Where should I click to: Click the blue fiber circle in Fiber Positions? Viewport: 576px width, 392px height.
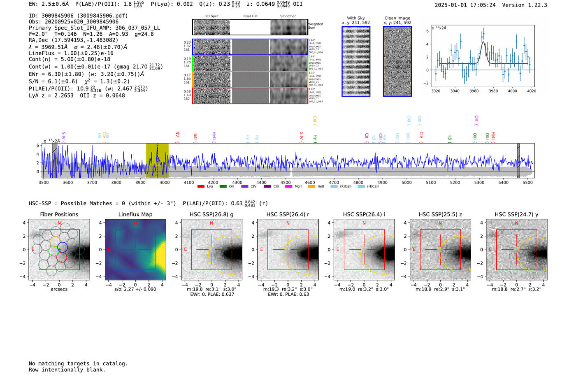point(63,248)
